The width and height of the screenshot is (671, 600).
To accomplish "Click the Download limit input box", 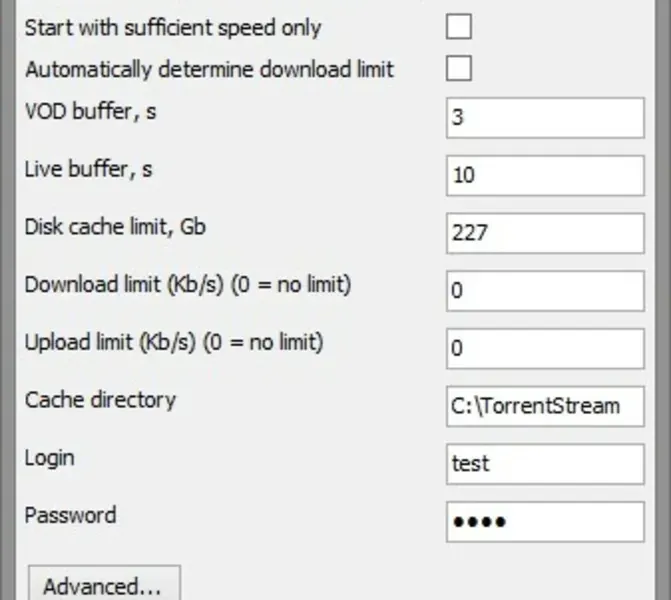I will [x=545, y=291].
